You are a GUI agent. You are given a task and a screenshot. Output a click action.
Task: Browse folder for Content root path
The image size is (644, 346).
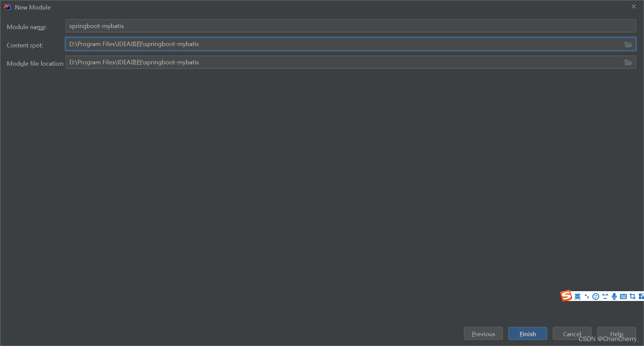tap(628, 44)
